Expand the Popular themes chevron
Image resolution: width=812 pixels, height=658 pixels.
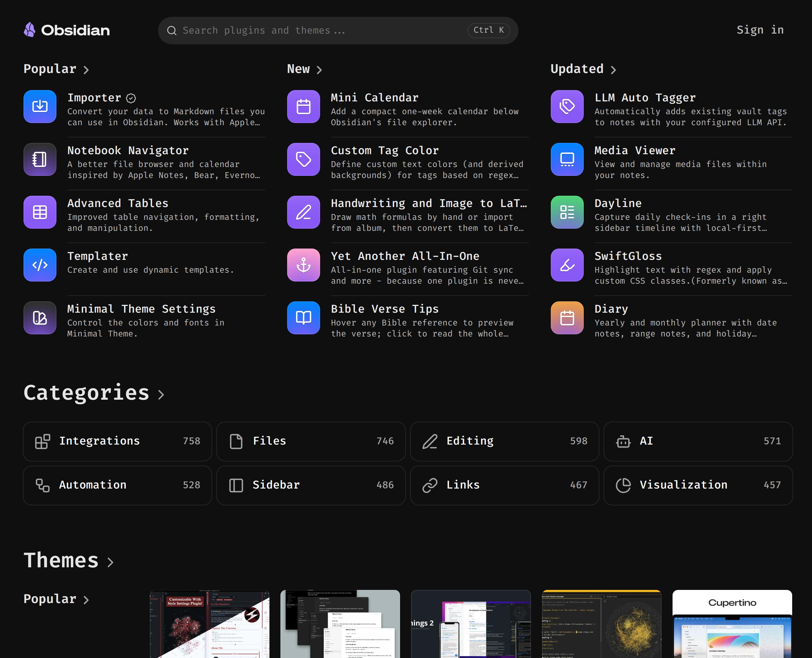[86, 600]
